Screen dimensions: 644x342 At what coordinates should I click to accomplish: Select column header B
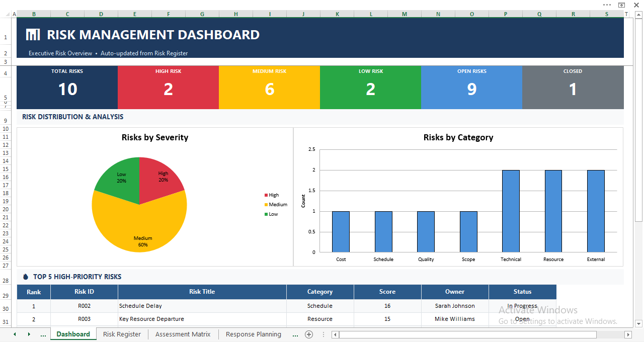click(34, 14)
